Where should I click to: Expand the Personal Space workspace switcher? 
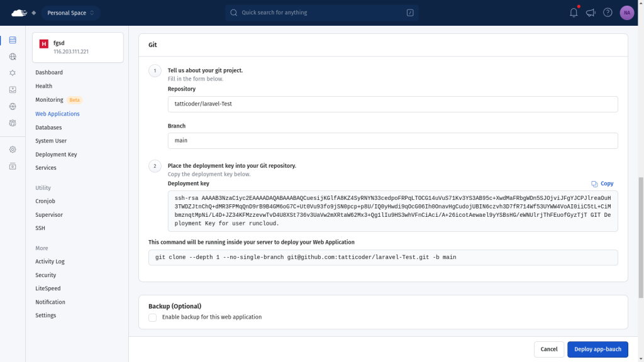click(x=70, y=13)
